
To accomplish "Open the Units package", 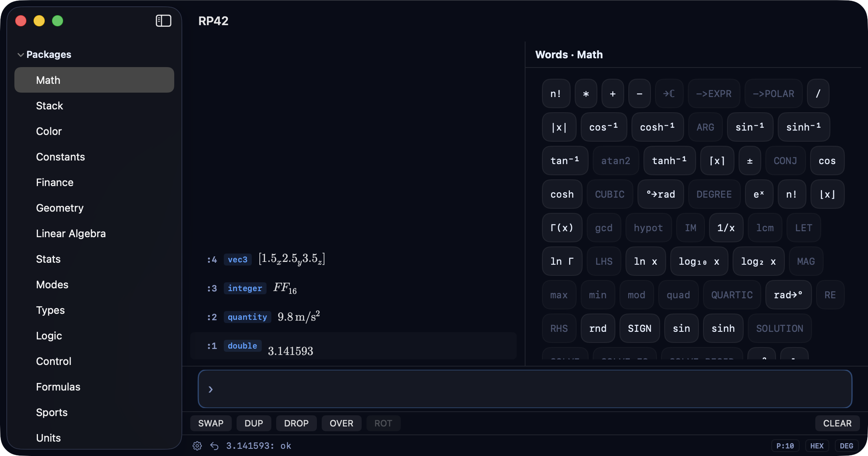I will pyautogui.click(x=94, y=438).
